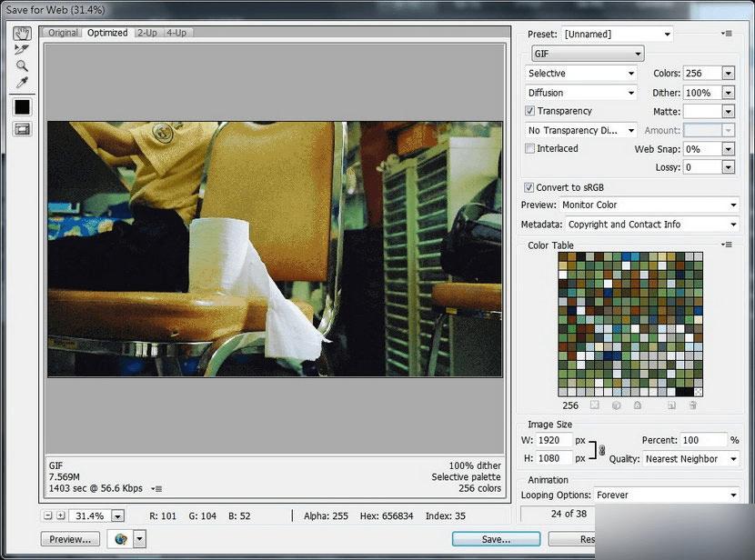Toggle the Convert to sRGB checkbox
755x560 pixels.
[x=528, y=187]
